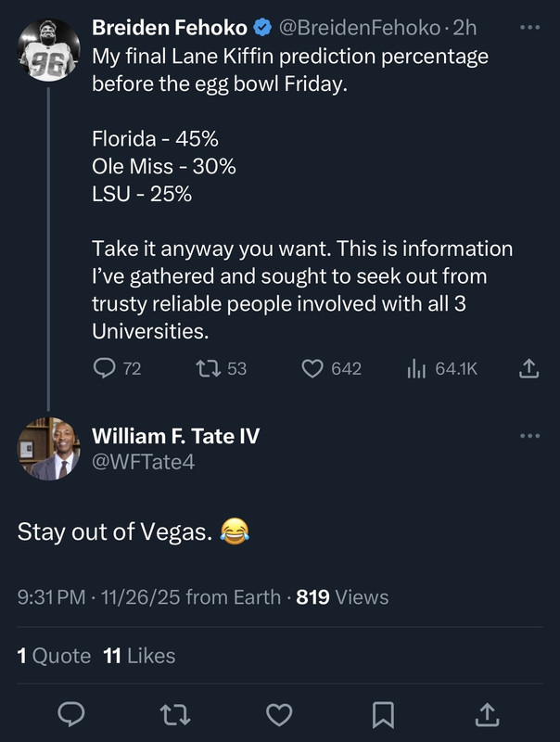The width and height of the screenshot is (560, 742).
Task: Share William Tate's tweet
Action: tap(486, 712)
